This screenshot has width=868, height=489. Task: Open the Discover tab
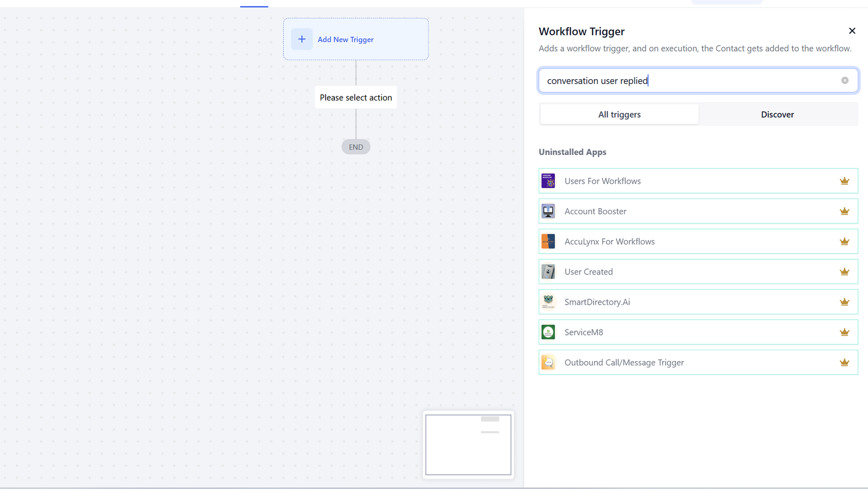point(777,114)
